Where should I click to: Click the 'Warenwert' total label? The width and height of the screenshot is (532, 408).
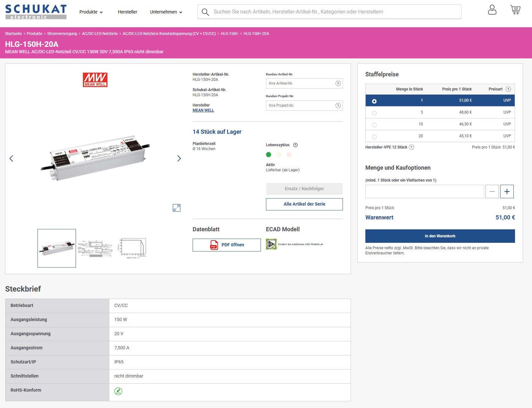tap(379, 217)
